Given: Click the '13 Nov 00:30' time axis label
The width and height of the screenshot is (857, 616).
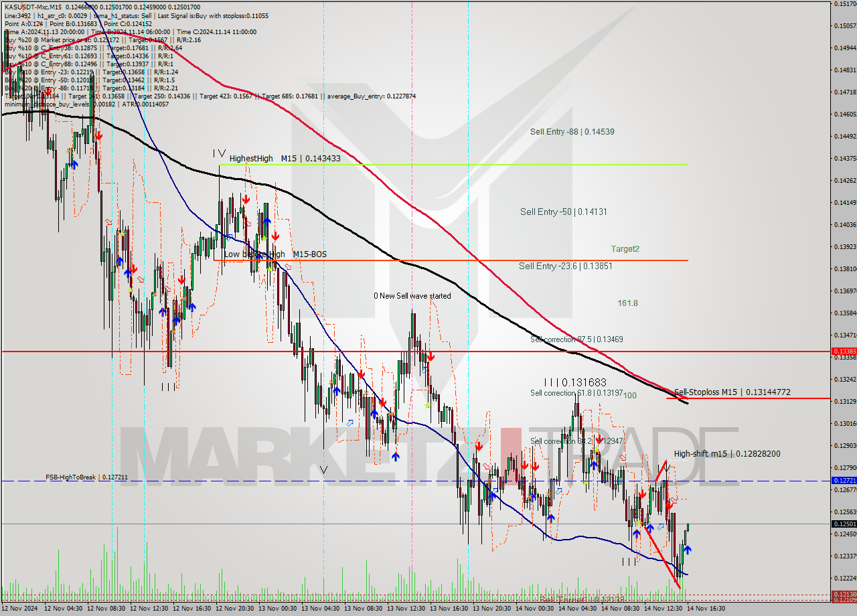Looking at the screenshot, I should [x=279, y=609].
